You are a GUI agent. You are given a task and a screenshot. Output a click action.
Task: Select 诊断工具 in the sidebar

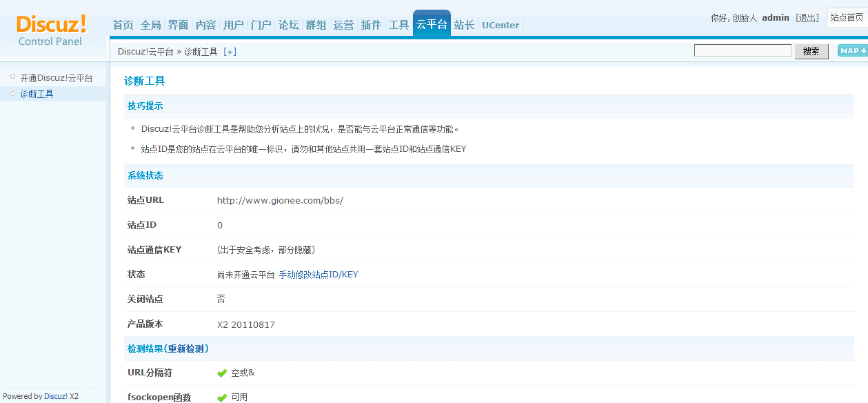[x=37, y=94]
